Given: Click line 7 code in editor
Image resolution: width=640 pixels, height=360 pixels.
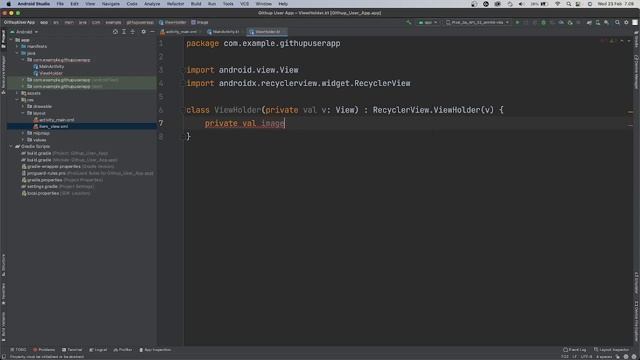Looking at the screenshot, I should pyautogui.click(x=244, y=123).
